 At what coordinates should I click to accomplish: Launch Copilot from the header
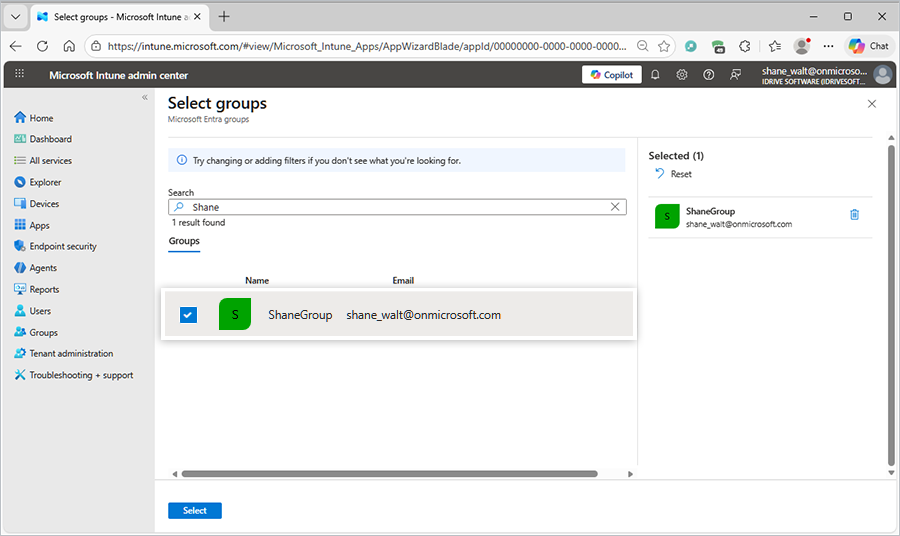click(x=611, y=75)
